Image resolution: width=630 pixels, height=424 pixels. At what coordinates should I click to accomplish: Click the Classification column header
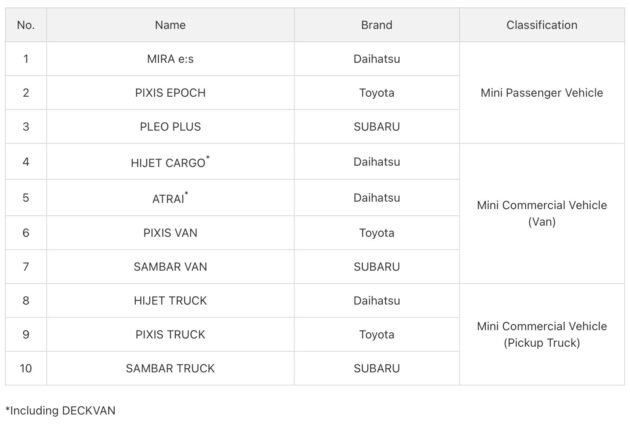click(x=542, y=25)
